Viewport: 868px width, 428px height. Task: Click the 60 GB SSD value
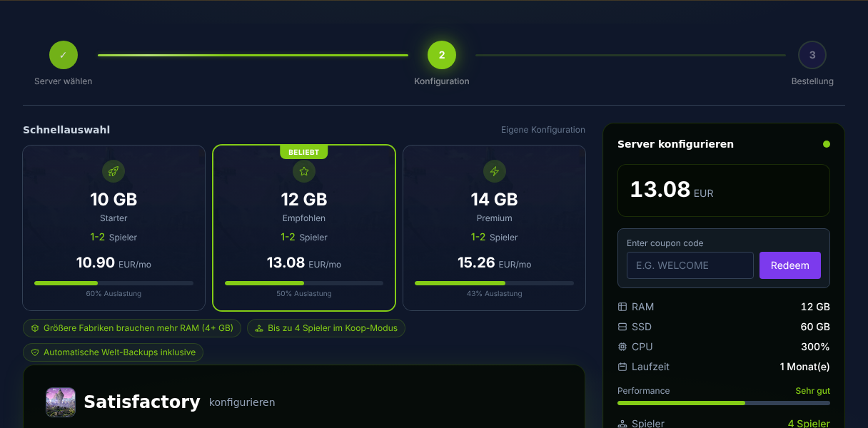pyautogui.click(x=815, y=327)
